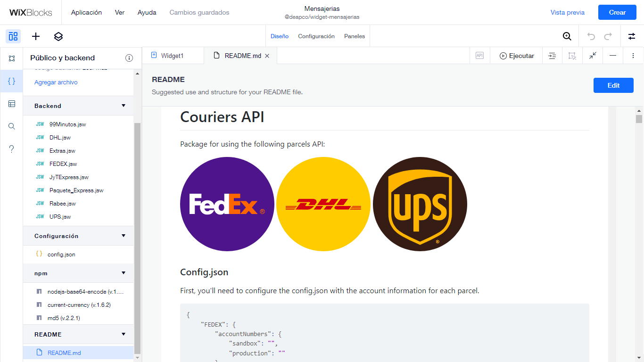Viewport: 644px width, 362px height.
Task: Collapse the editor with the arrows icon
Action: (x=593, y=56)
